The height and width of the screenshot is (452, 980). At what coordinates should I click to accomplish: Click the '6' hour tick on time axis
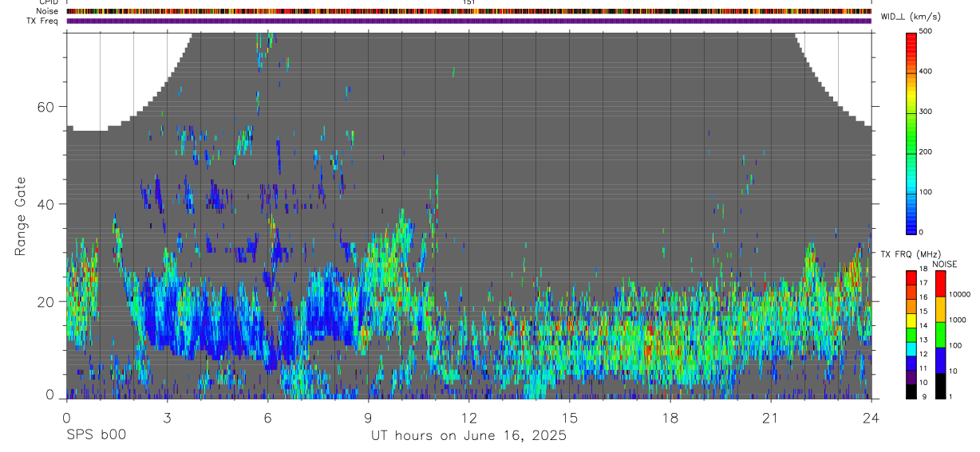pos(268,417)
